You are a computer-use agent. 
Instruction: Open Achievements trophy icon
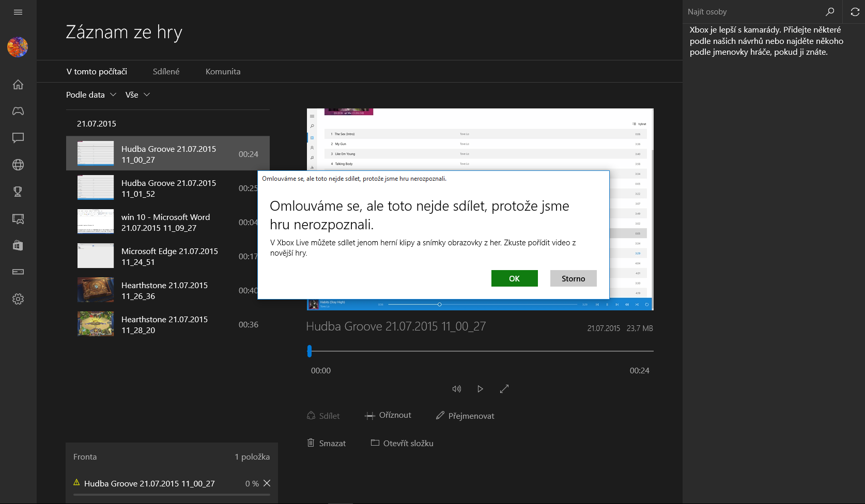click(18, 192)
